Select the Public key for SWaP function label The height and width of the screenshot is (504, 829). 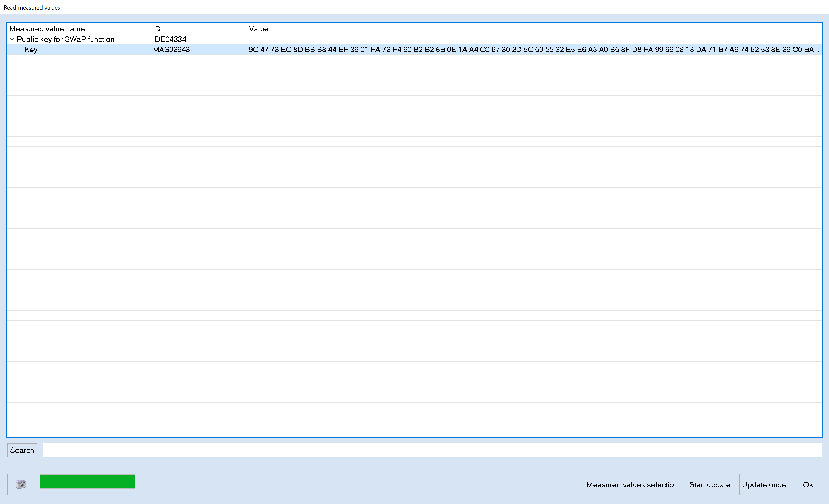click(65, 39)
